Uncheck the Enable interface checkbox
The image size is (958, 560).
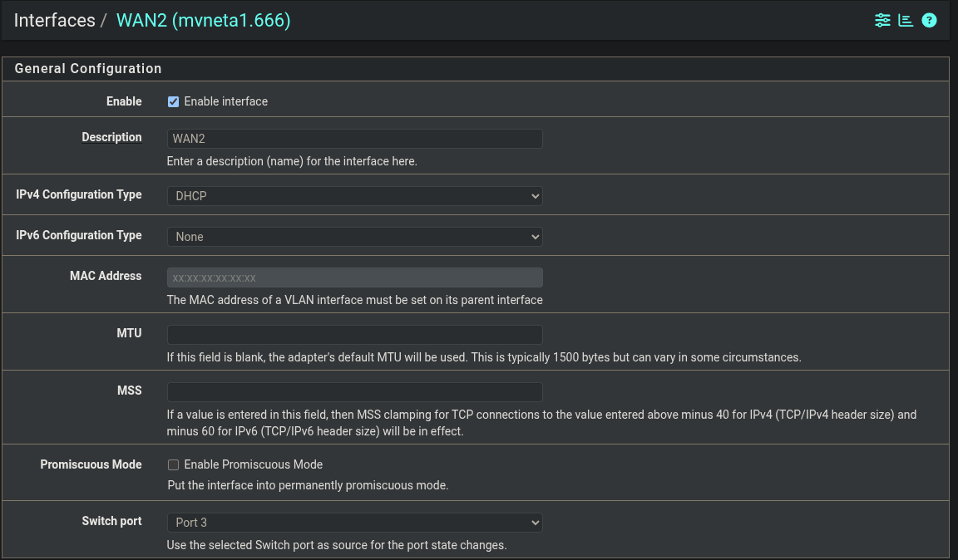(x=174, y=101)
